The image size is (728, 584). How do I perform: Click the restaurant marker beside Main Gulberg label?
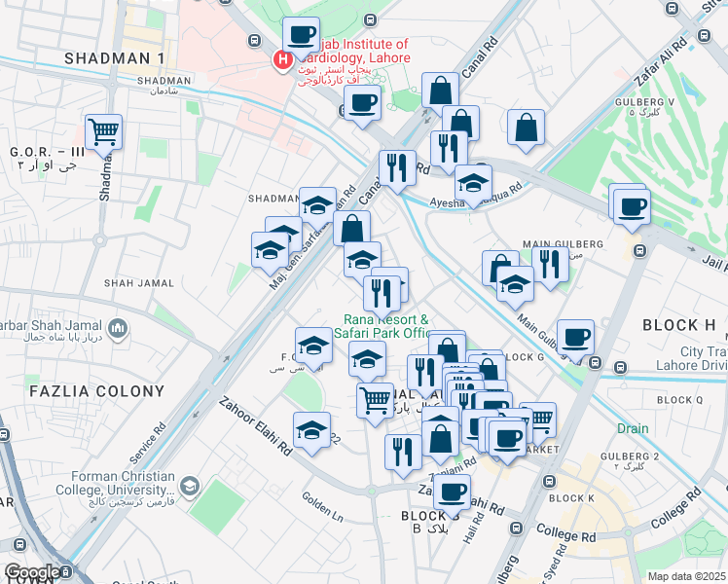pyautogui.click(x=550, y=264)
